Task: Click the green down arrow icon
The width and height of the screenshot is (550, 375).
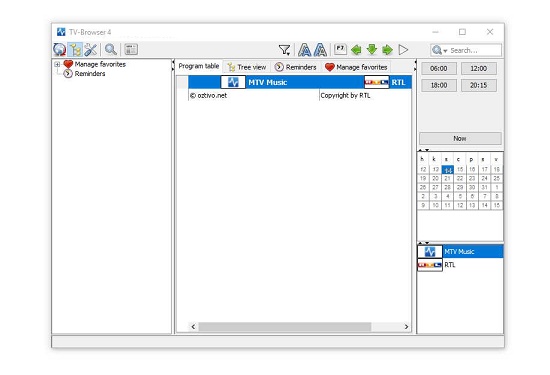Action: click(372, 50)
